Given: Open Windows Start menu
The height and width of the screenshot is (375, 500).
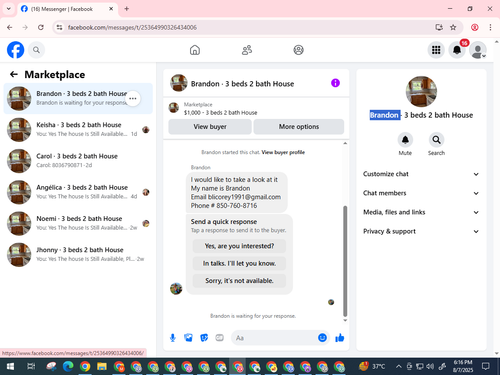Looking at the screenshot, I should [10, 367].
